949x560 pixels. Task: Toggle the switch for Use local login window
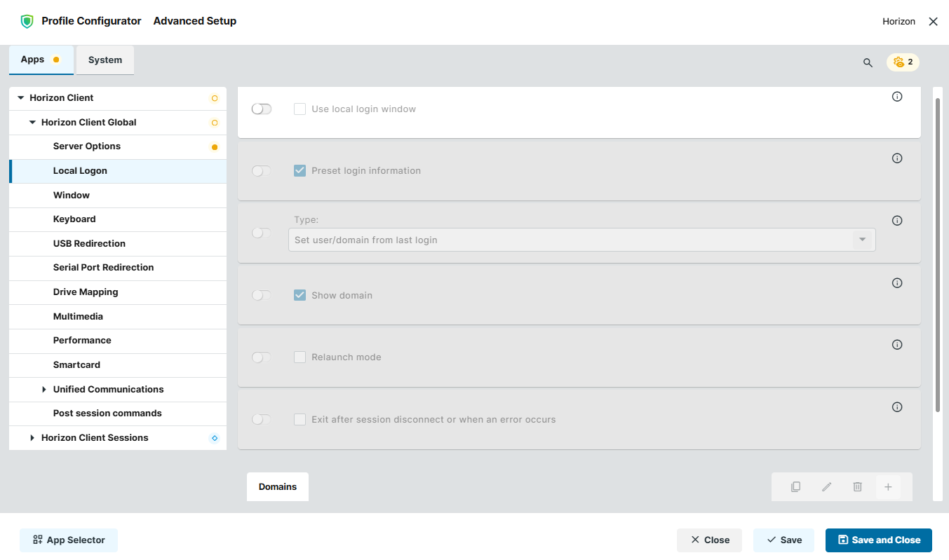click(262, 109)
